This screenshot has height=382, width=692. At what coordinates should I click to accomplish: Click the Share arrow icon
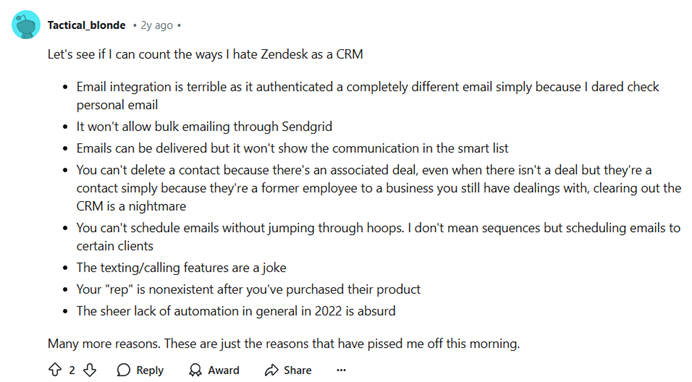[x=271, y=370]
